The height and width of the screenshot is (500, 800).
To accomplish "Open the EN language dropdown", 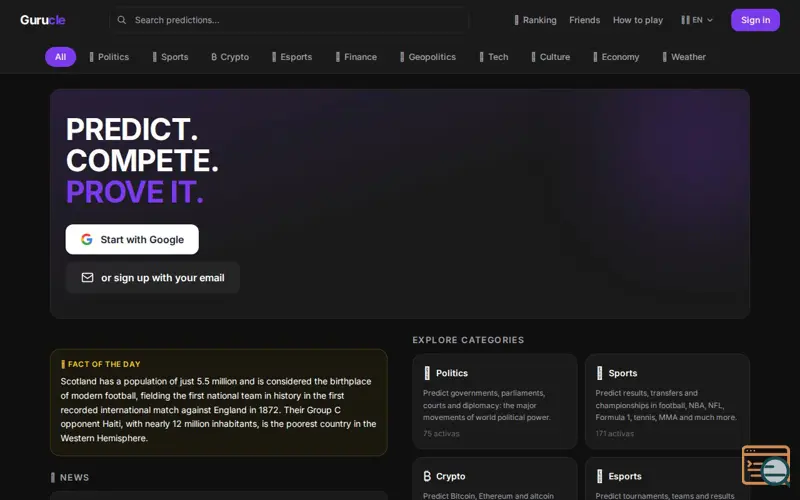I will click(697, 20).
